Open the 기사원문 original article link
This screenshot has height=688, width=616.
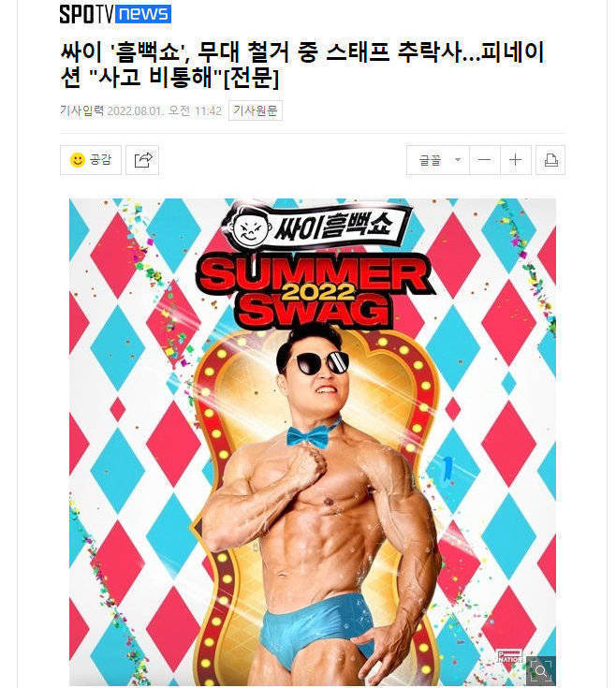256,110
